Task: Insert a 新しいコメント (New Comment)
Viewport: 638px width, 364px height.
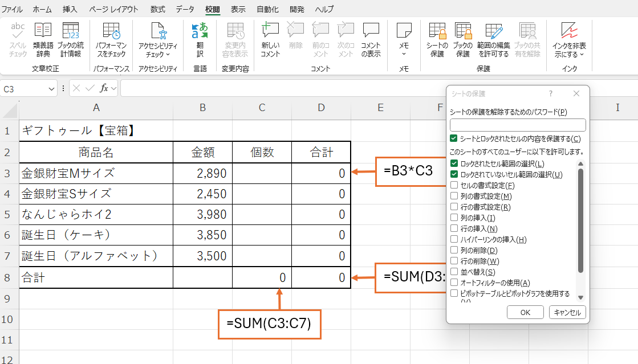Action: [x=270, y=39]
